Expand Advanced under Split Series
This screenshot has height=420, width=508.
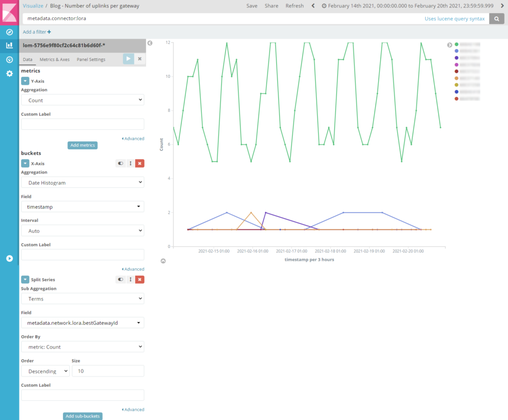[x=133, y=410]
